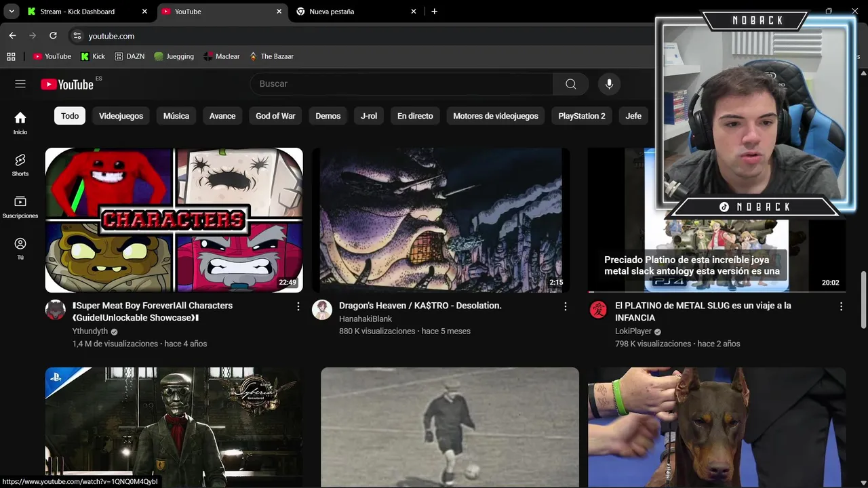Select the PlayStation 2 filter chip
Viewport: 868px width, 488px height.
click(582, 116)
